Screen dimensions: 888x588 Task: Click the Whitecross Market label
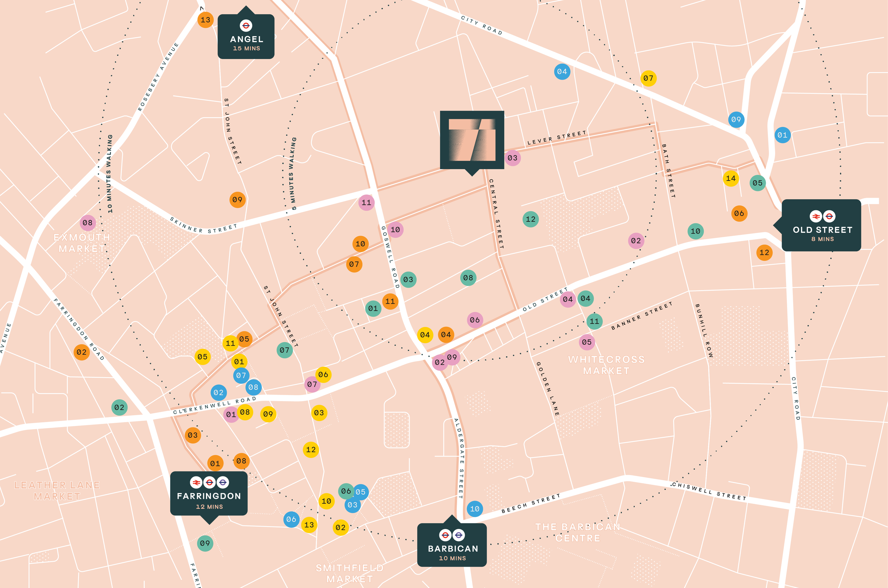click(x=606, y=365)
